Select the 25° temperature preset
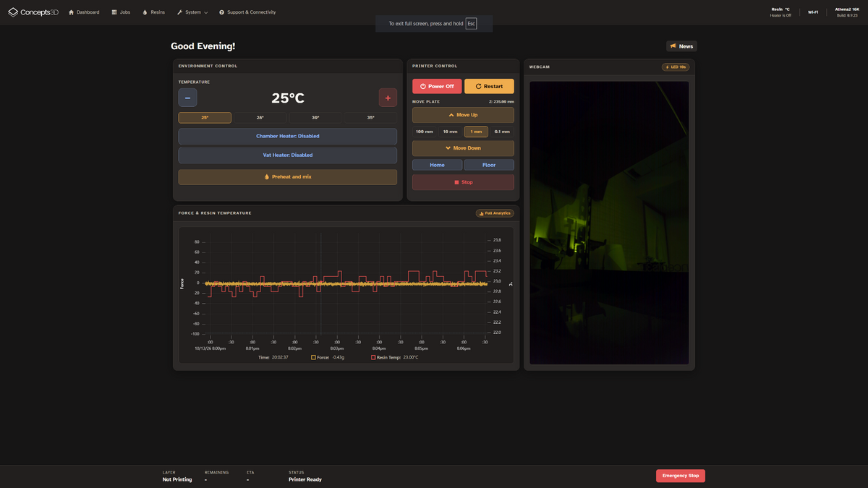This screenshot has width=868, height=488. (x=205, y=118)
